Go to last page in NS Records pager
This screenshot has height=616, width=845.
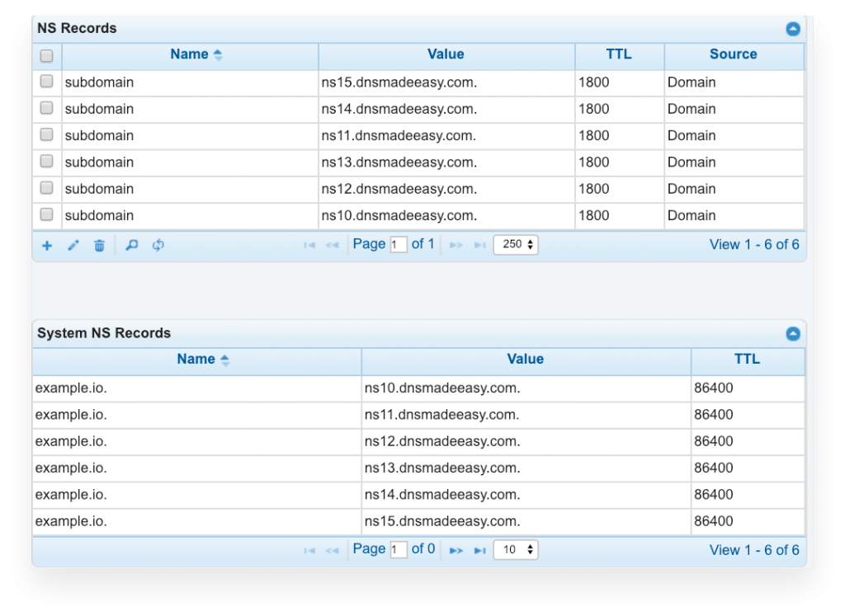[x=479, y=246]
